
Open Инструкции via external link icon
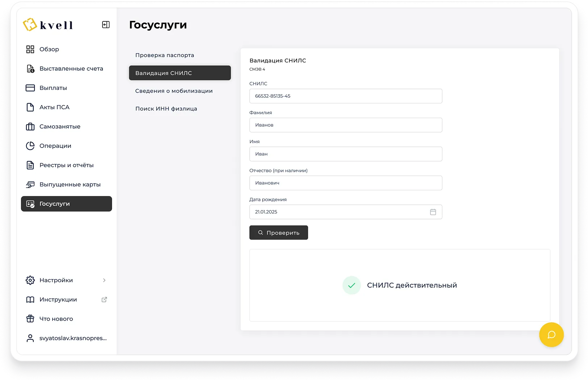click(104, 300)
